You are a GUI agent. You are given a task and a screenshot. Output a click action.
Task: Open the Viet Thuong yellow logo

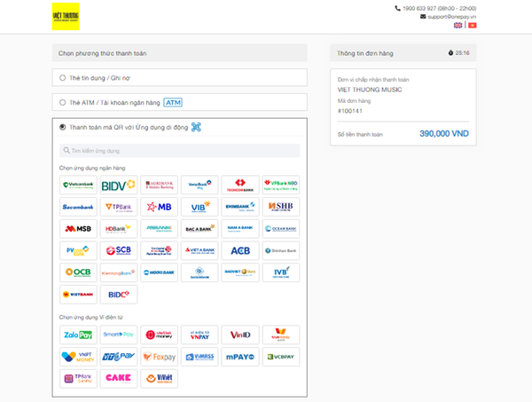point(66,16)
